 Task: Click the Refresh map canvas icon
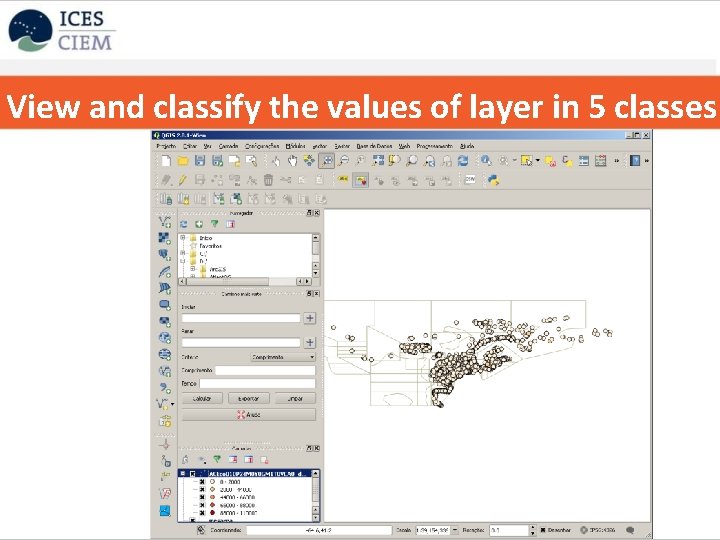point(463,161)
